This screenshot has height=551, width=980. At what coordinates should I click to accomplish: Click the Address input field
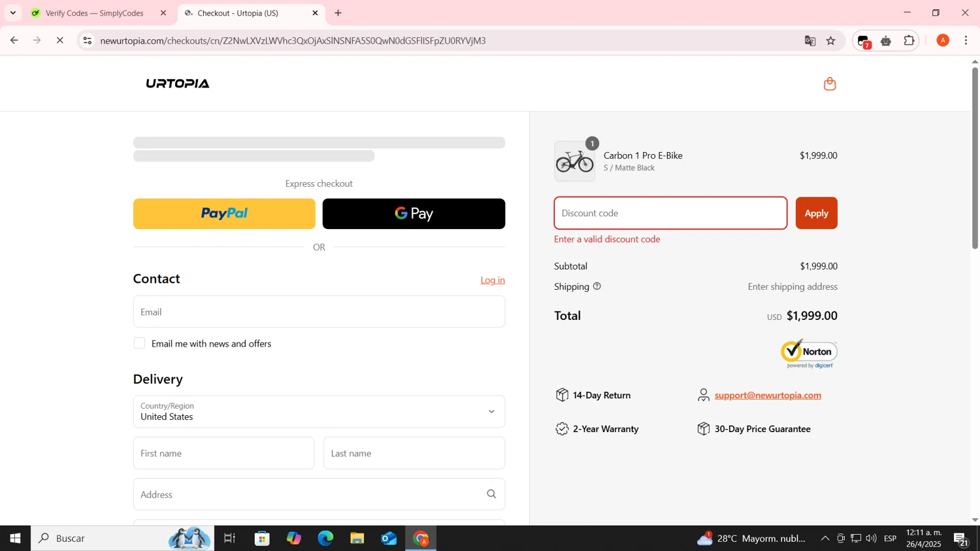(x=319, y=494)
